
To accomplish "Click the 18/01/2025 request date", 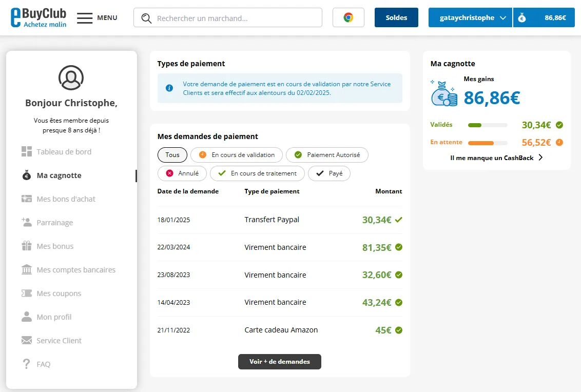I will tap(174, 220).
